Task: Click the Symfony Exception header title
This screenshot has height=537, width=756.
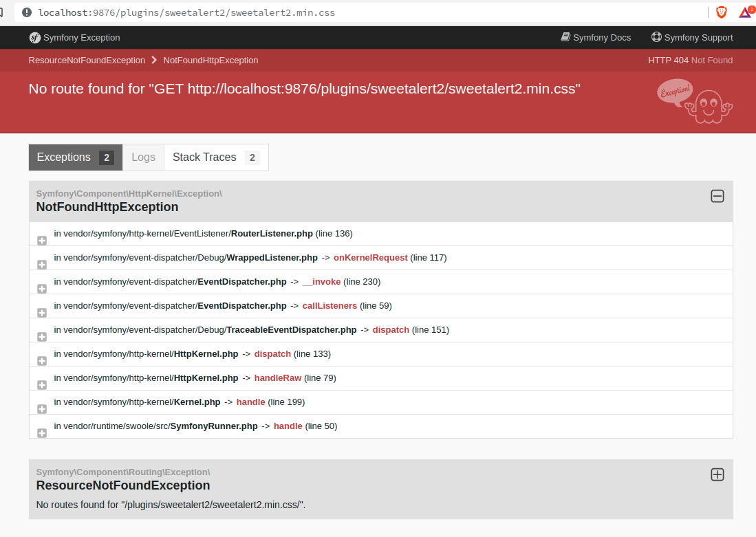Action: (81, 38)
